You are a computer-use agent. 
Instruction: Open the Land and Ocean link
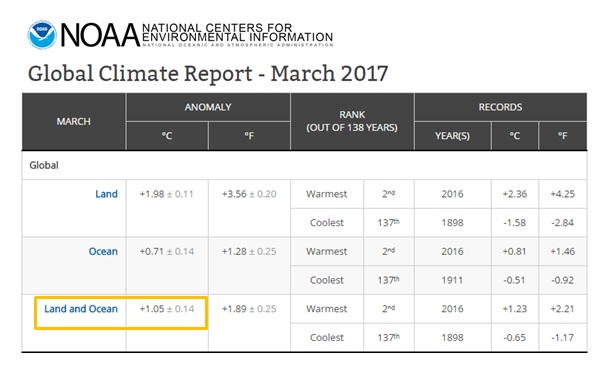(81, 309)
